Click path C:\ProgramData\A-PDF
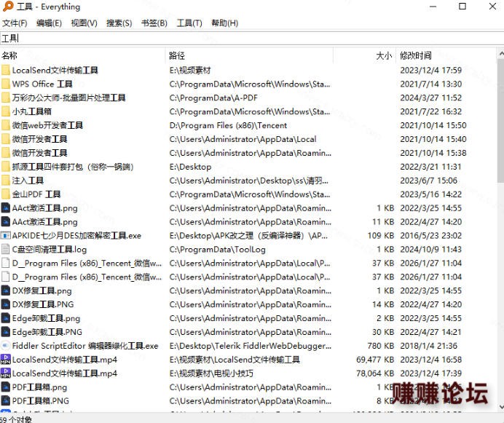The image size is (504, 423). point(213,98)
